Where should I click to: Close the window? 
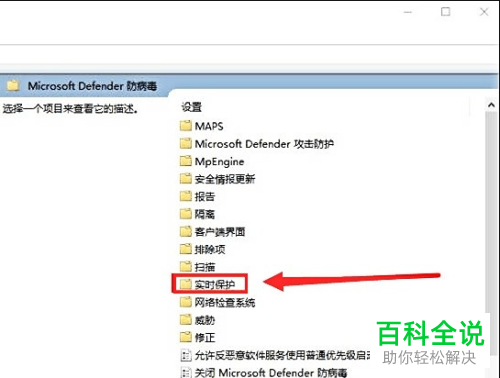[484, 12]
